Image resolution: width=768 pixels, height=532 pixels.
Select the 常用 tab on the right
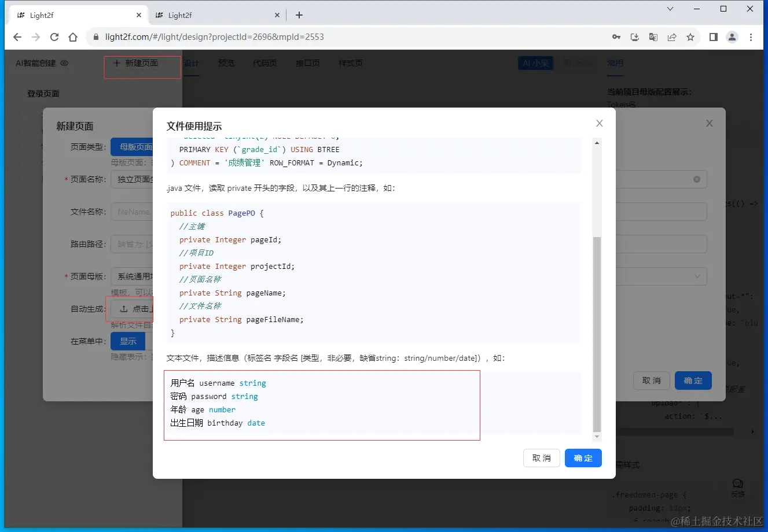pos(615,63)
